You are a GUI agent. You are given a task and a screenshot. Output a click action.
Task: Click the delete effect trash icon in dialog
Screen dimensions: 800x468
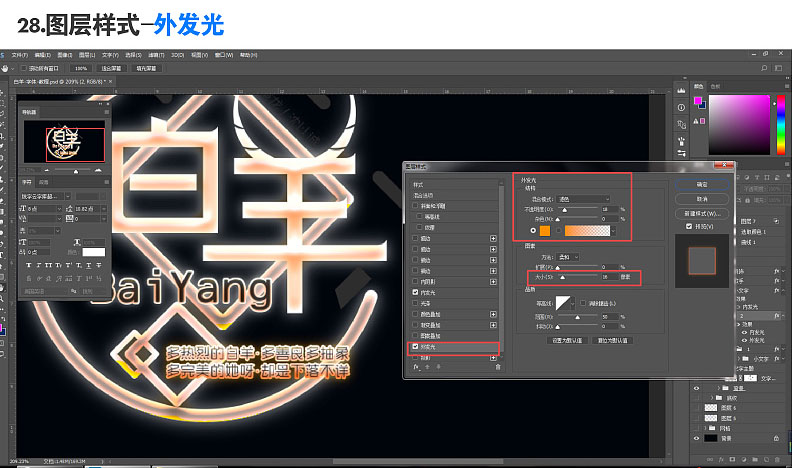click(498, 367)
